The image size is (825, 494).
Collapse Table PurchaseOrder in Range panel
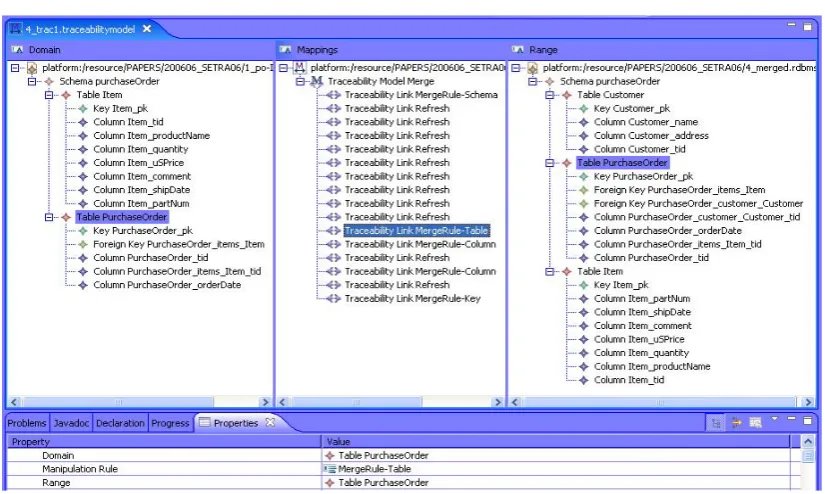pyautogui.click(x=550, y=163)
